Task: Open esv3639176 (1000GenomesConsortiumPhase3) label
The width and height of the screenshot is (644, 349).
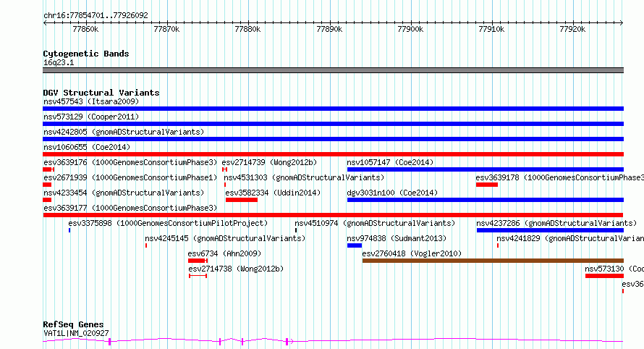Action: click(x=130, y=162)
